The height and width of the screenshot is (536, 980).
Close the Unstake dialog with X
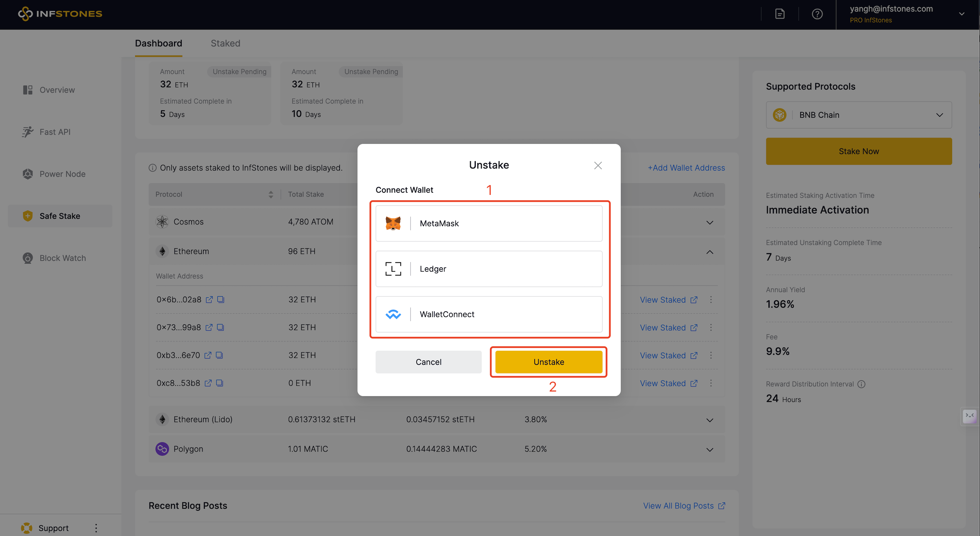598,165
